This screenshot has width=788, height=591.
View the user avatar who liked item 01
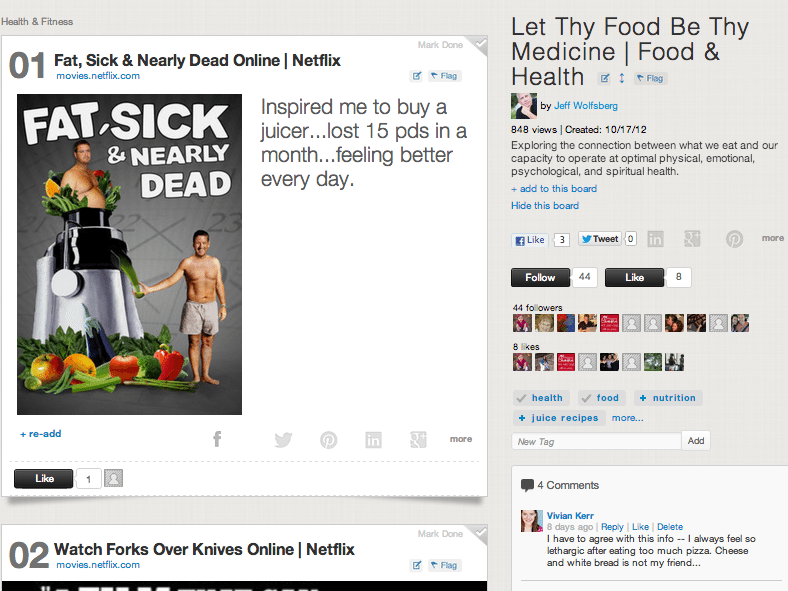pos(114,478)
